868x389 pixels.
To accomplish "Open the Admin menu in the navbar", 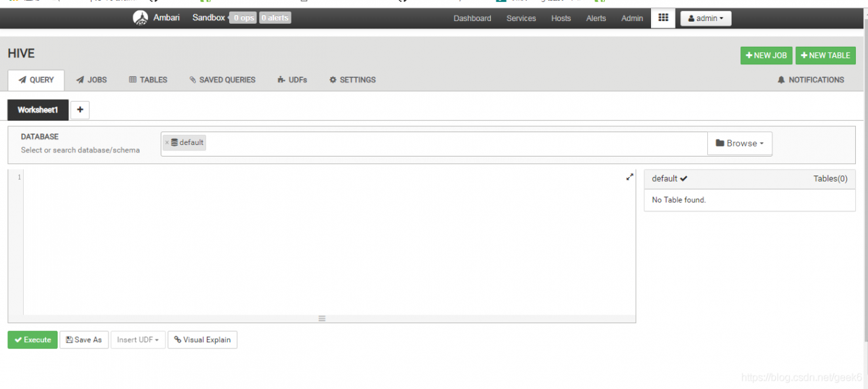I will click(632, 18).
